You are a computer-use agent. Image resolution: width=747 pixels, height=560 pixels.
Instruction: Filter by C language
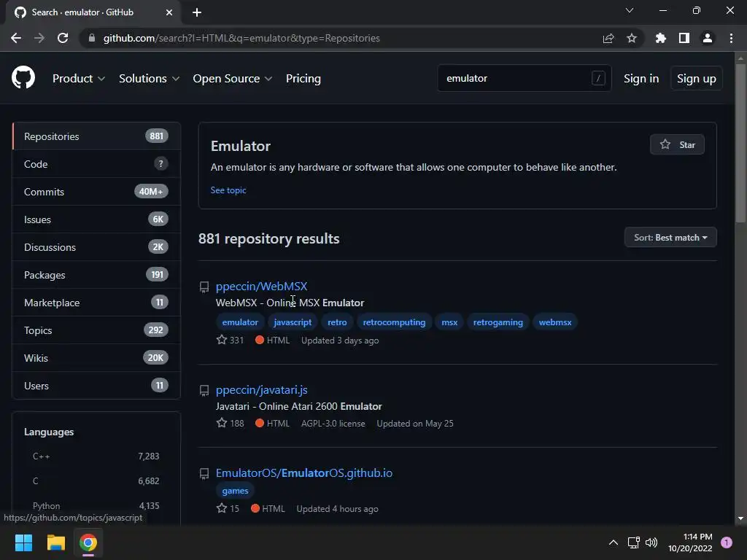(96, 481)
